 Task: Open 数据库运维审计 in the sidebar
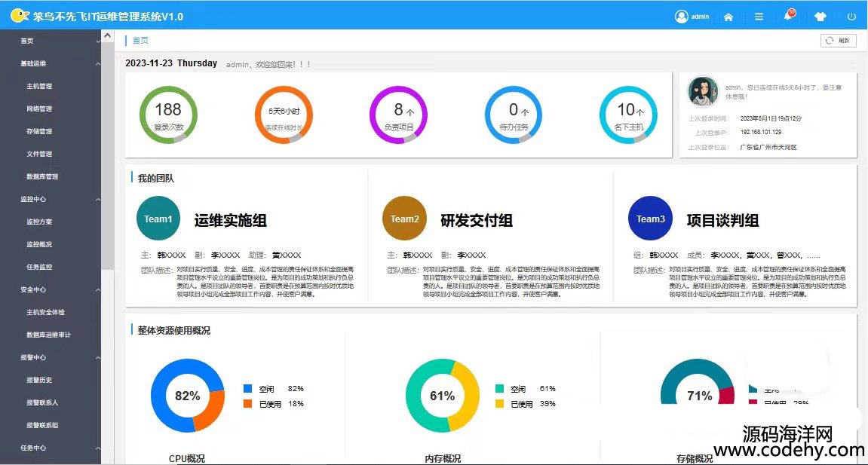coord(48,335)
